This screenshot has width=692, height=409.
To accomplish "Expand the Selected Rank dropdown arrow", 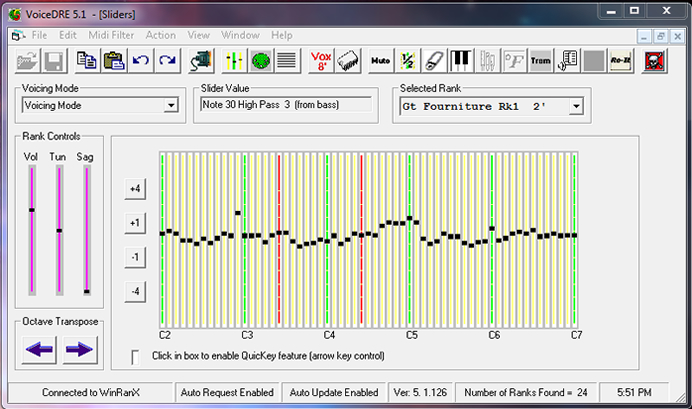I will [x=575, y=106].
